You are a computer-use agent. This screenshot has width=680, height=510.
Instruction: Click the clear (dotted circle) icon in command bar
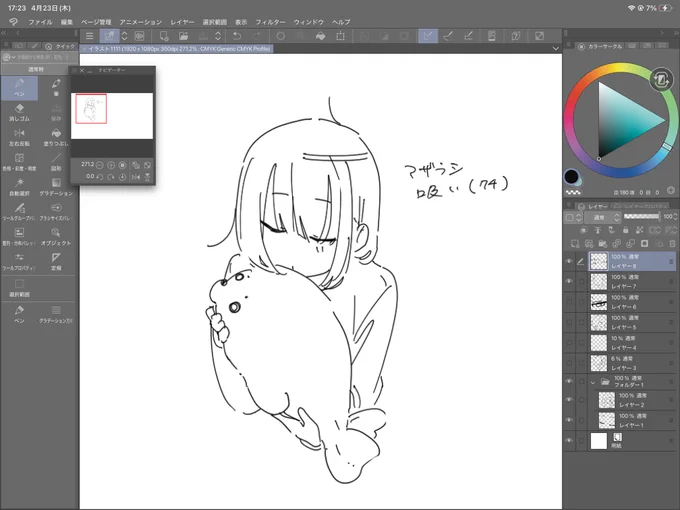pos(281,36)
